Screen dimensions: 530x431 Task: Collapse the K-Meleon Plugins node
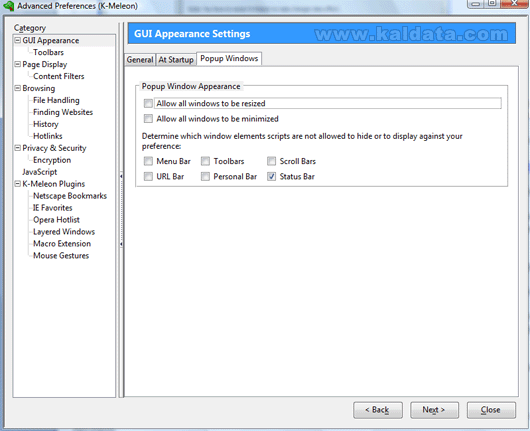(18, 184)
